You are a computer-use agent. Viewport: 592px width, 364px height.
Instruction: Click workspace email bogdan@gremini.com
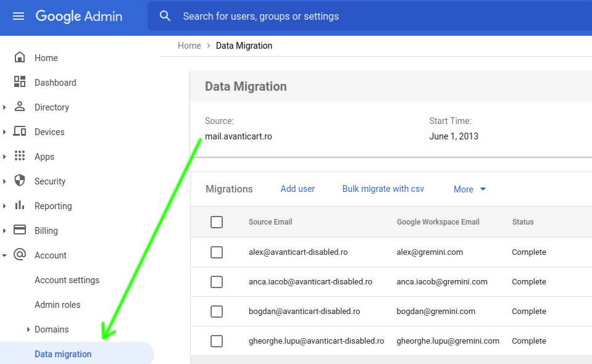[436, 311]
